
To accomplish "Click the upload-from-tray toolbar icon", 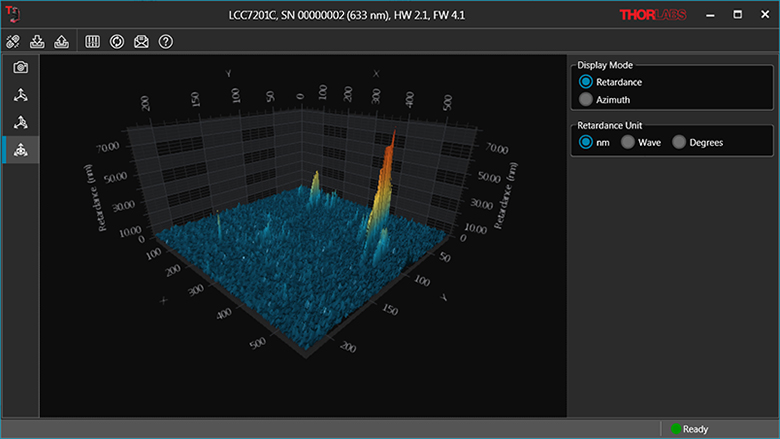I will point(61,41).
